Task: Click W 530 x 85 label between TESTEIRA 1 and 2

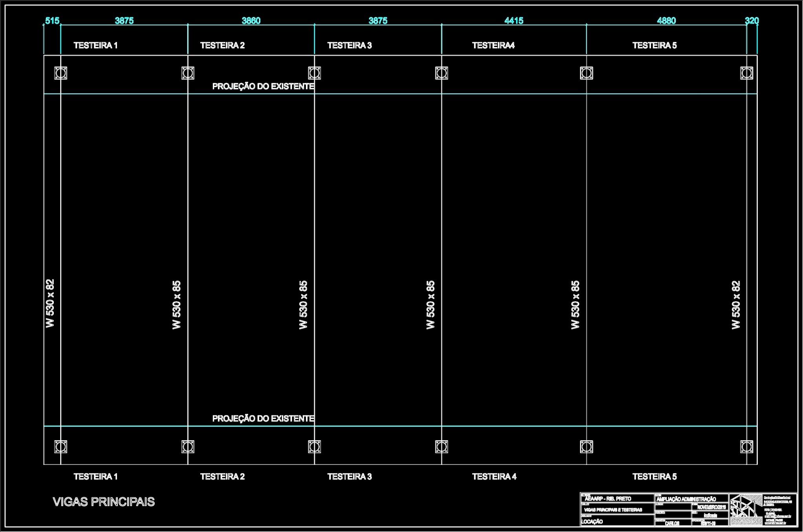Action: pyautogui.click(x=176, y=304)
